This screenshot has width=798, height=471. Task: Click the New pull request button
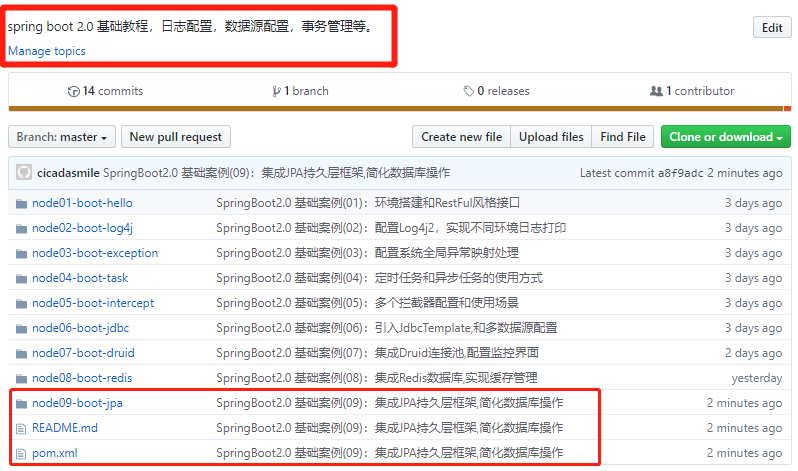pos(176,136)
